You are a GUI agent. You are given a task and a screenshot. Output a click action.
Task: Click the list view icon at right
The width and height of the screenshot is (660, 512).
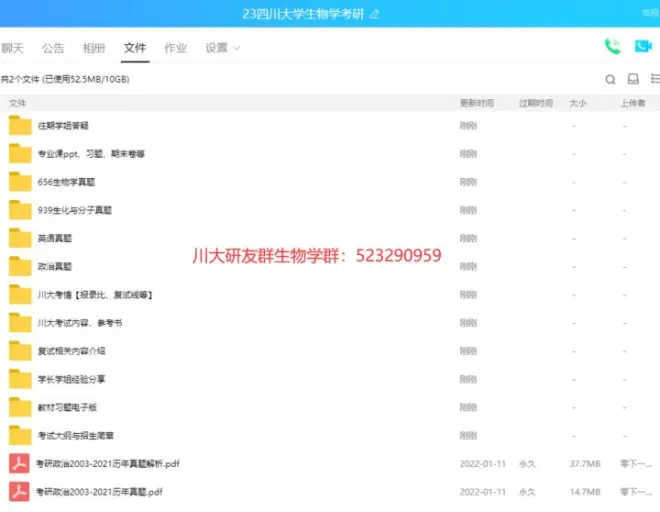pyautogui.click(x=654, y=79)
